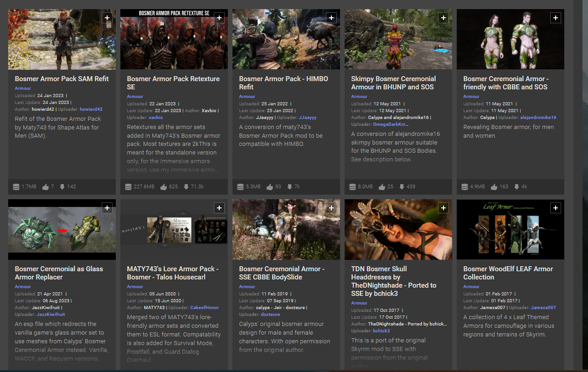Screen dimensions: 588x372
Task: Click file size icon beside 5.3MB
Action: coord(241,186)
